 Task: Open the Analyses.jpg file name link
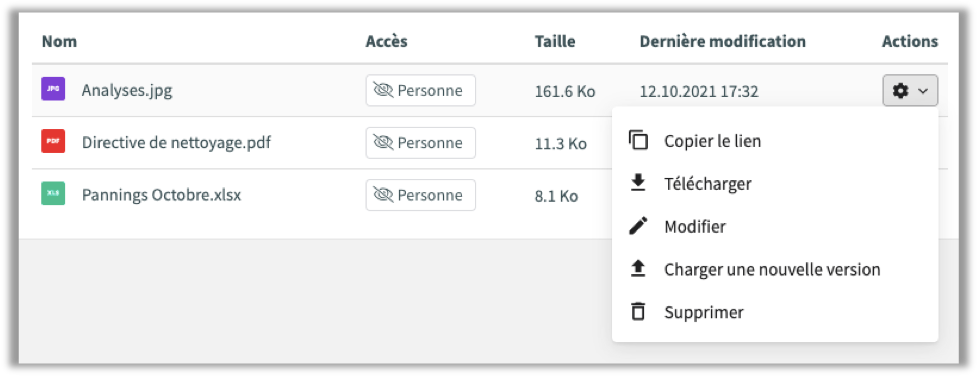click(126, 91)
